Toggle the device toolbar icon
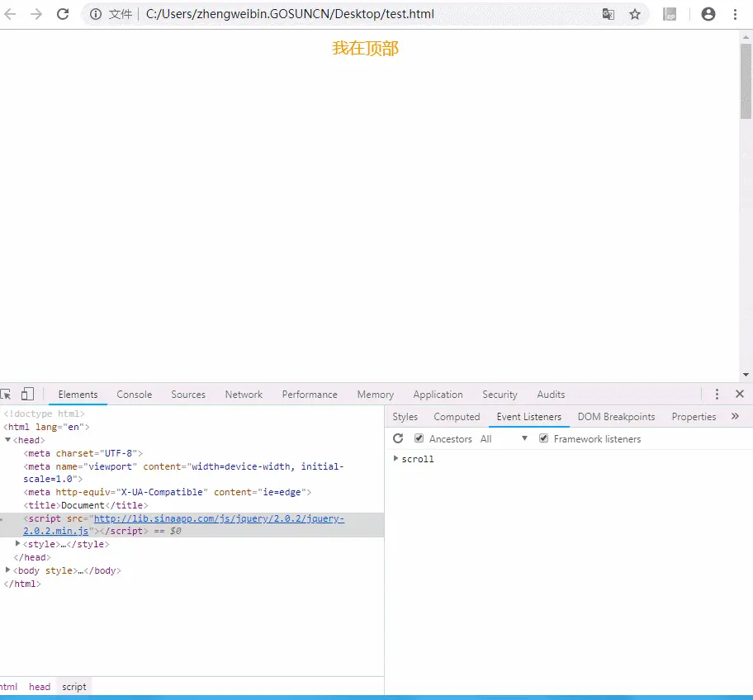The width and height of the screenshot is (753, 700). (27, 395)
